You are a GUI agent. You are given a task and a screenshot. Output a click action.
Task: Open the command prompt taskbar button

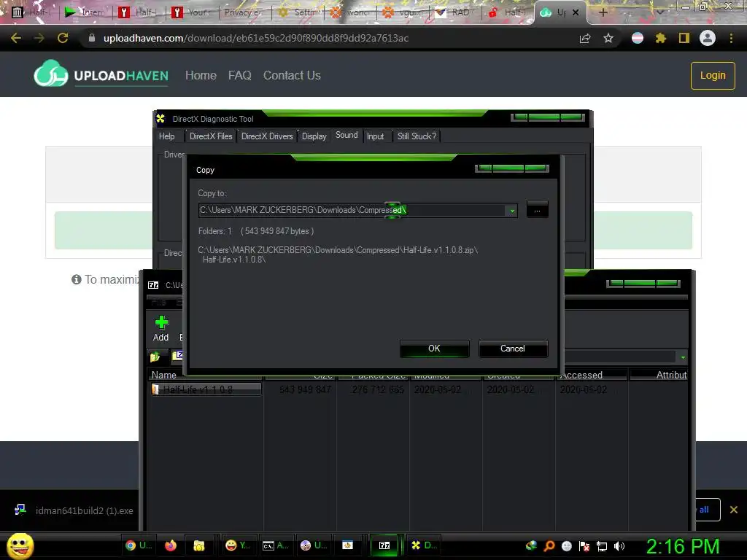coord(275,545)
